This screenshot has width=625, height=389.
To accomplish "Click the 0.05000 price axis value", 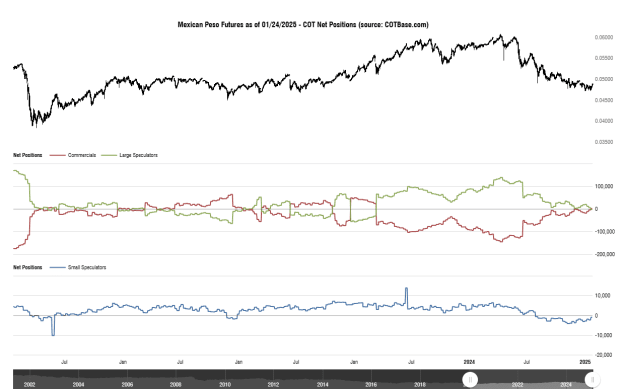I will point(604,79).
